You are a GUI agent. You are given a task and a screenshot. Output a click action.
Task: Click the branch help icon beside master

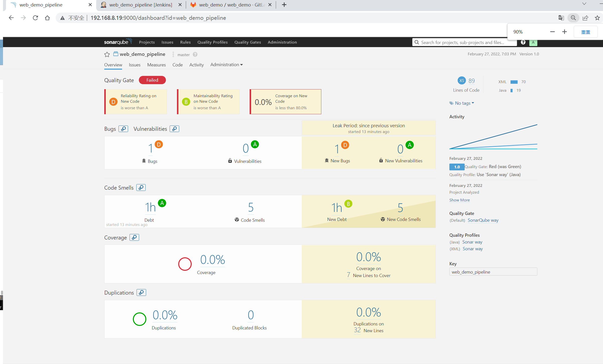pyautogui.click(x=195, y=54)
